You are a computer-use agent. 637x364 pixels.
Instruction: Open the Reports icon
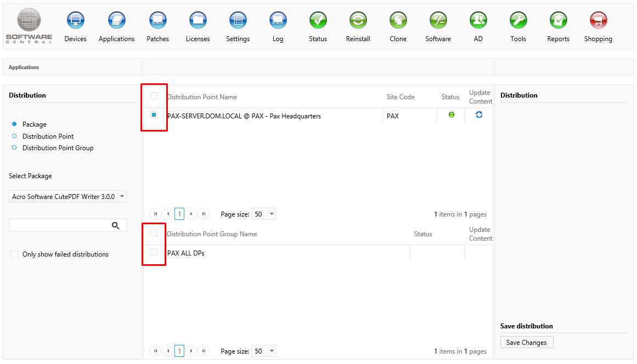558,21
